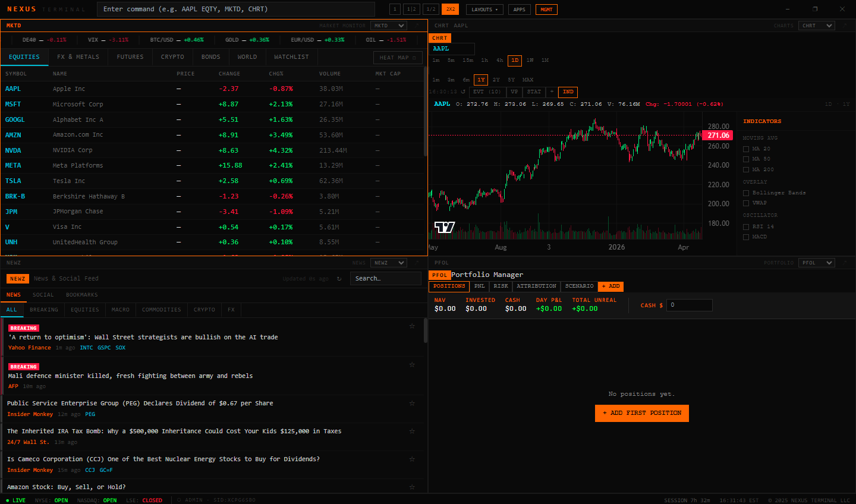Switch to single-panel layout 1
The height and width of the screenshot is (504, 856).
(x=395, y=10)
